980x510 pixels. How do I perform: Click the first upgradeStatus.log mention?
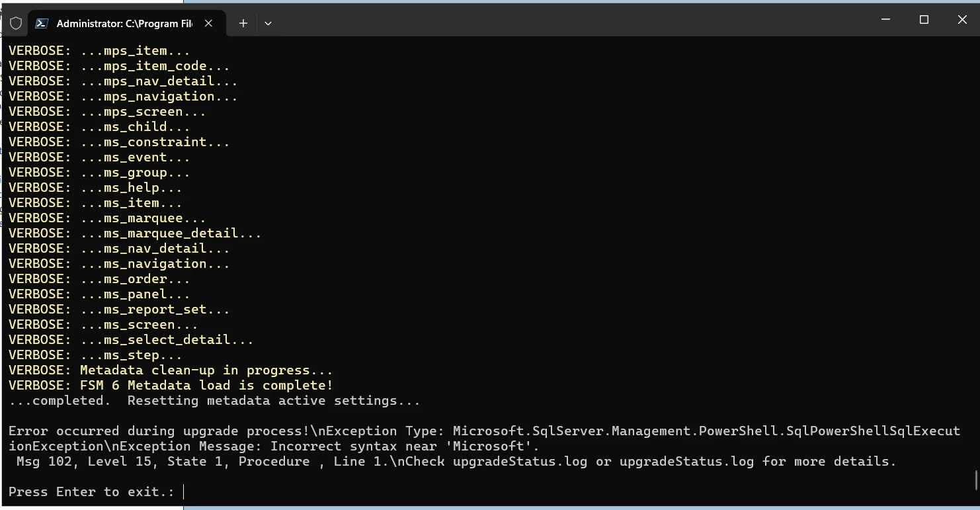click(x=520, y=461)
